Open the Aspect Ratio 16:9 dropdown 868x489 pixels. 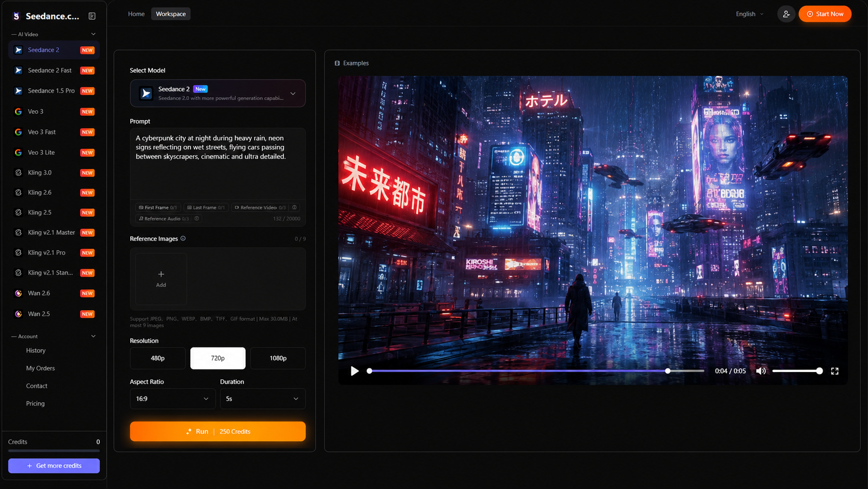click(x=172, y=399)
